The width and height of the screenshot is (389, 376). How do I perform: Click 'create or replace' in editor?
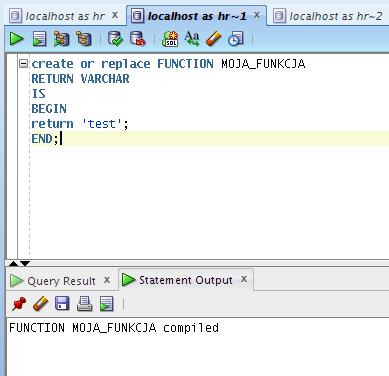91,64
